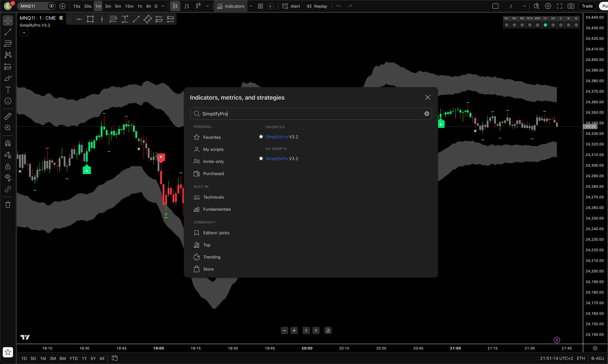Select the text annotation tool
Screen dimensions: 608x364
pos(8,90)
